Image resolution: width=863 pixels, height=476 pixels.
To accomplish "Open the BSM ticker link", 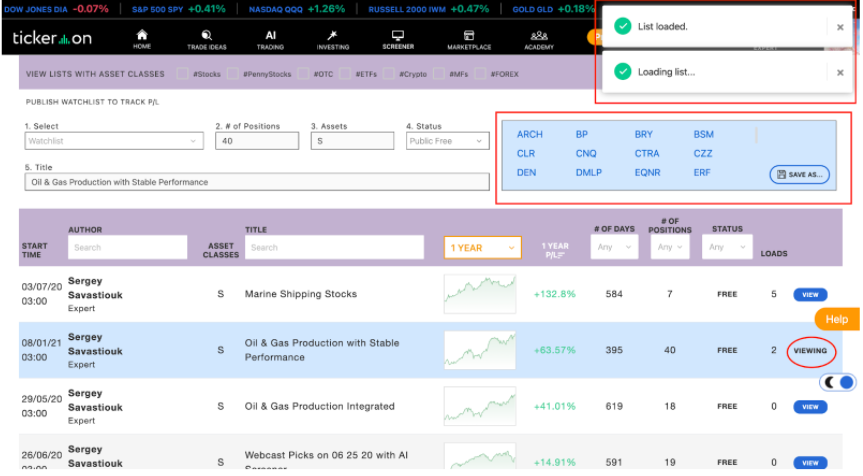I will point(703,134).
